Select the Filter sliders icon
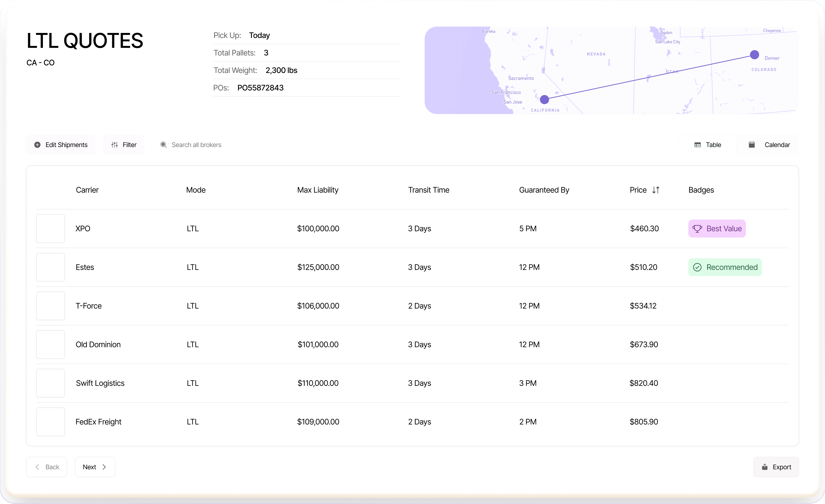Image resolution: width=825 pixels, height=504 pixels. pyautogui.click(x=114, y=145)
